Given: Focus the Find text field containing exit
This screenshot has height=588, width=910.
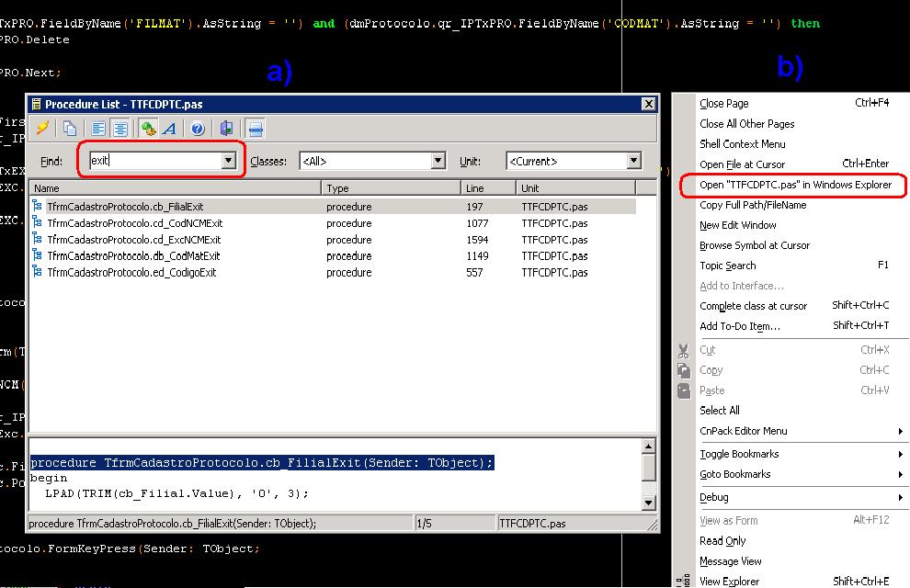Looking at the screenshot, I should (x=155, y=161).
